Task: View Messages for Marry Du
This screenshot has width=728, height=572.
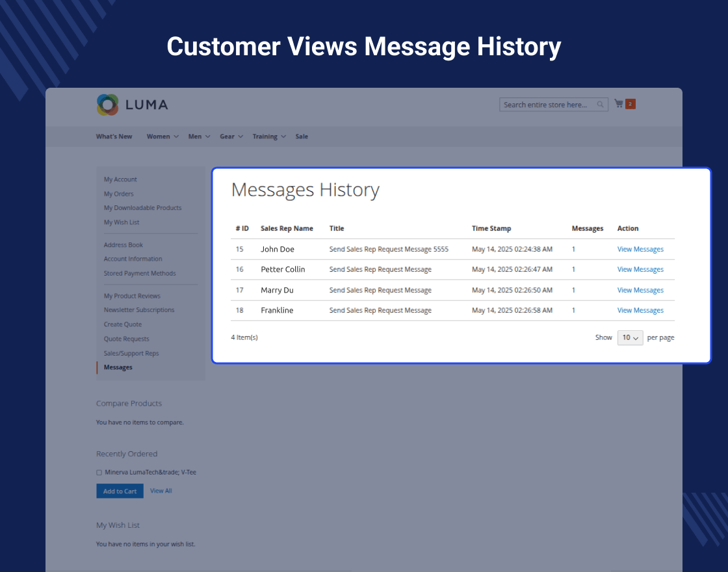Action: tap(640, 290)
